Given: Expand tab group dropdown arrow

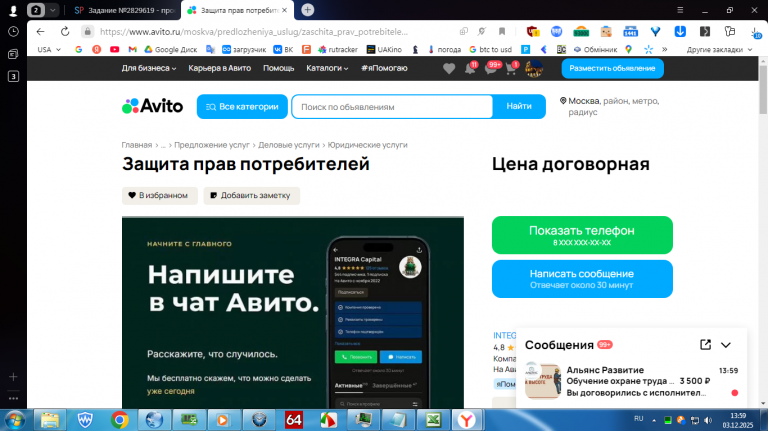Looking at the screenshot, I should (x=52, y=10).
